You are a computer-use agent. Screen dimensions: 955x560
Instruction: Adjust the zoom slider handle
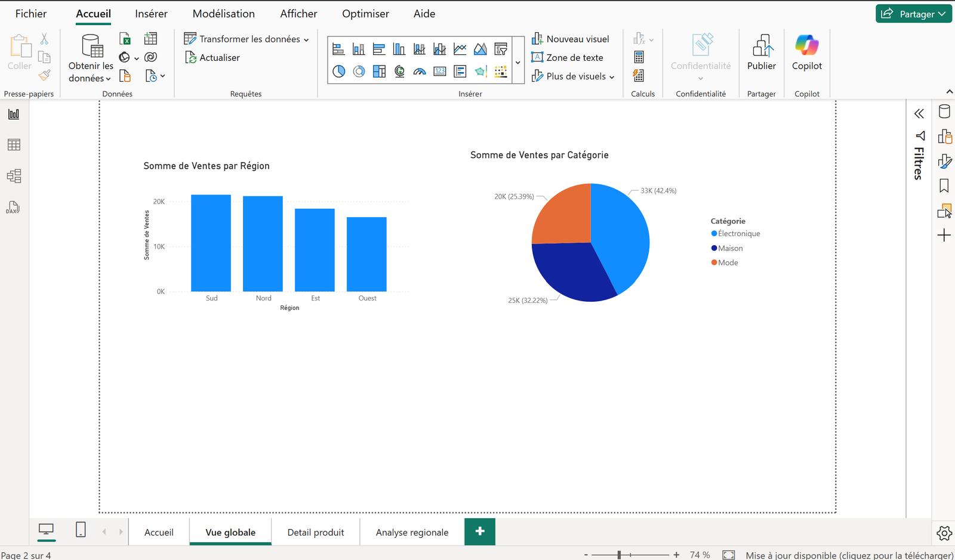pyautogui.click(x=620, y=555)
